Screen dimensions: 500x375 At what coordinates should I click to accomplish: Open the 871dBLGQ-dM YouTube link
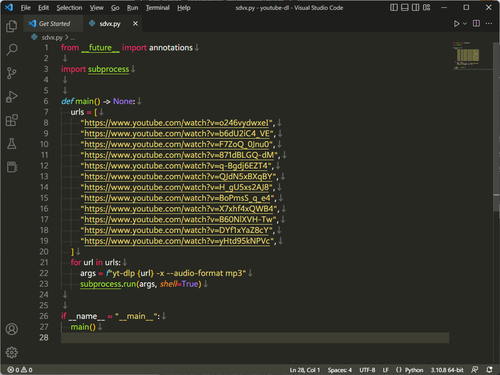(x=179, y=155)
